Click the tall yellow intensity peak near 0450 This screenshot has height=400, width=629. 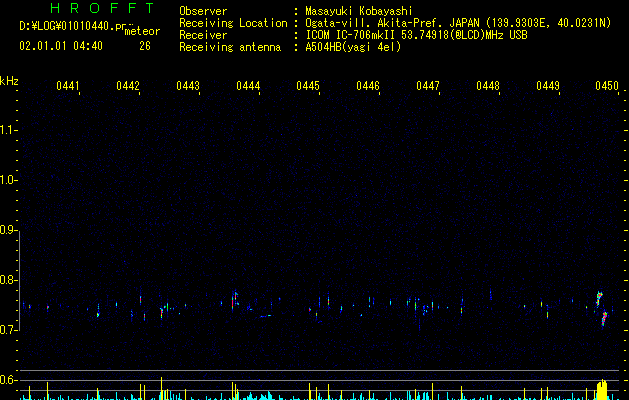click(x=602, y=389)
